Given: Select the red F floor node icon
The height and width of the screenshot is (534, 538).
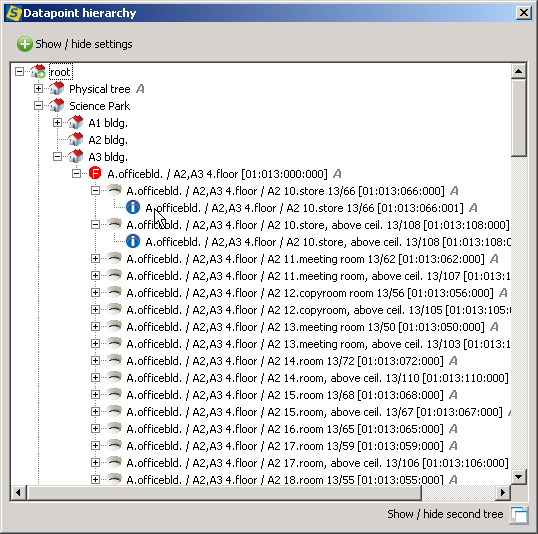Looking at the screenshot, I should point(95,173).
